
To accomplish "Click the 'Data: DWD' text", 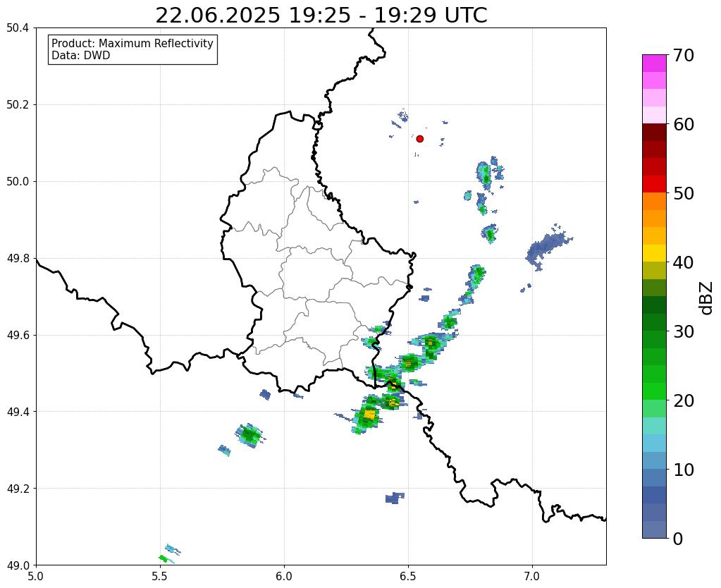I will point(81,56).
